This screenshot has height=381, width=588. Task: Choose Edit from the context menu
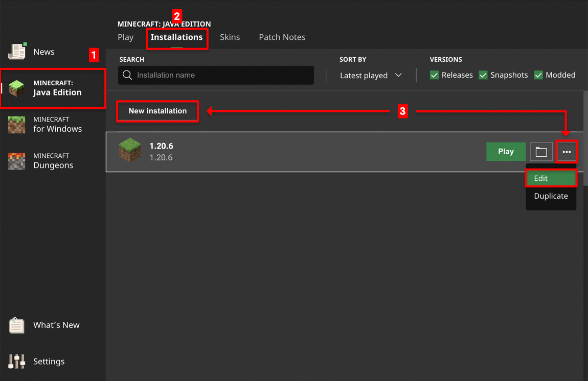[x=551, y=178]
